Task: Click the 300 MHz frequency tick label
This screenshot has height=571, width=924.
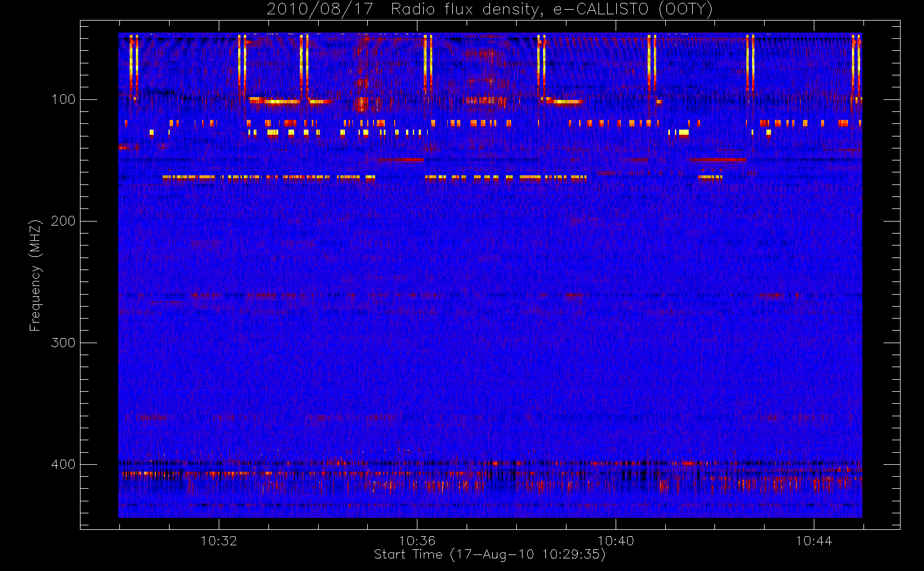Action: tap(63, 343)
